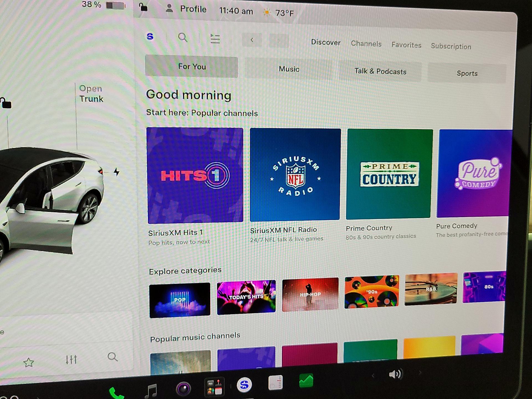Select the For You filter
The image size is (532, 399).
(191, 66)
